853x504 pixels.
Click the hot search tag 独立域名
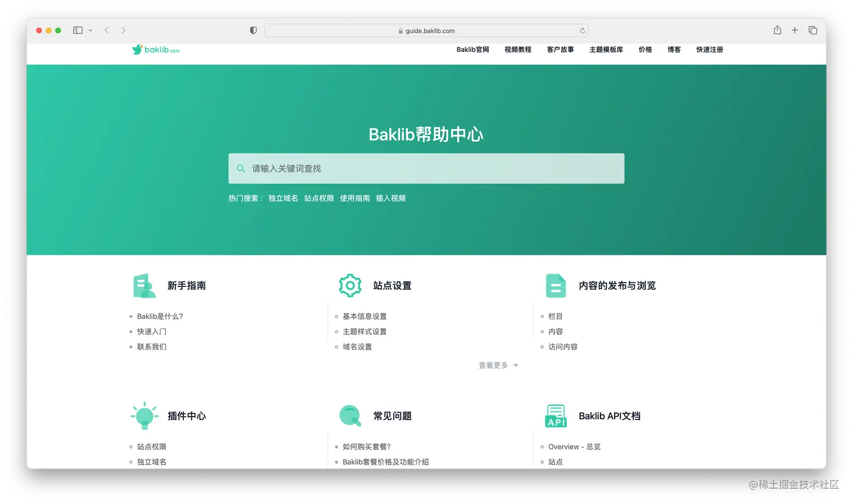point(283,198)
